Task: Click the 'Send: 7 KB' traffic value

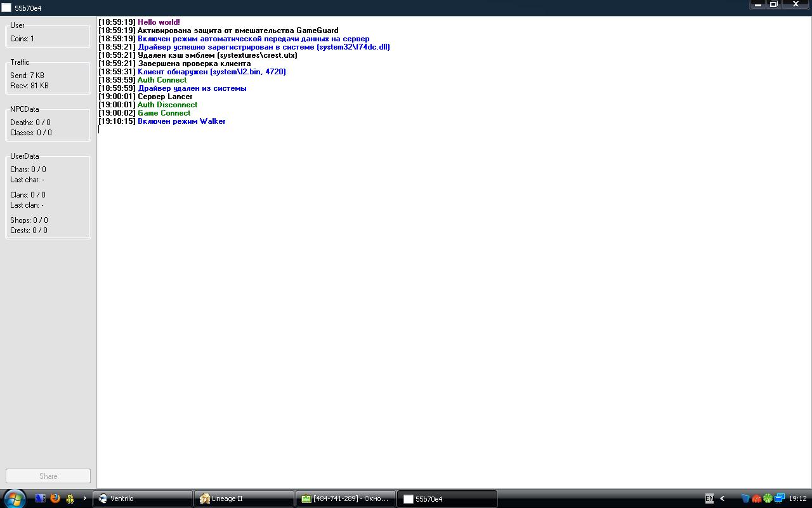Action: click(x=27, y=76)
